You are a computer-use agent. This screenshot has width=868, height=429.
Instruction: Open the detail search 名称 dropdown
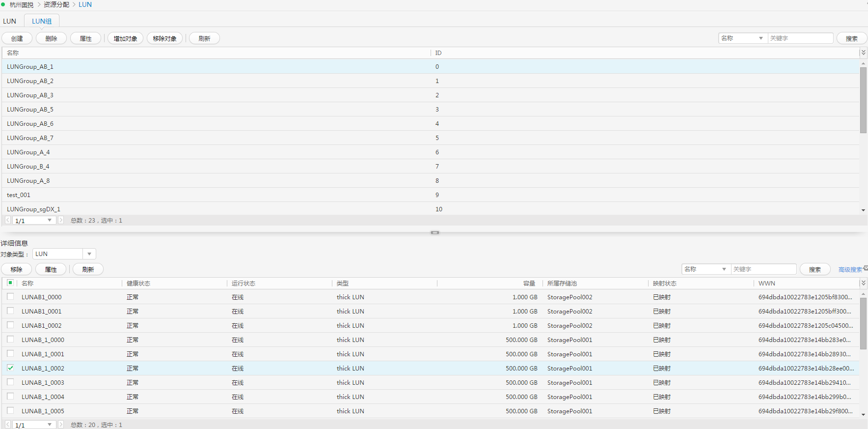click(x=706, y=269)
